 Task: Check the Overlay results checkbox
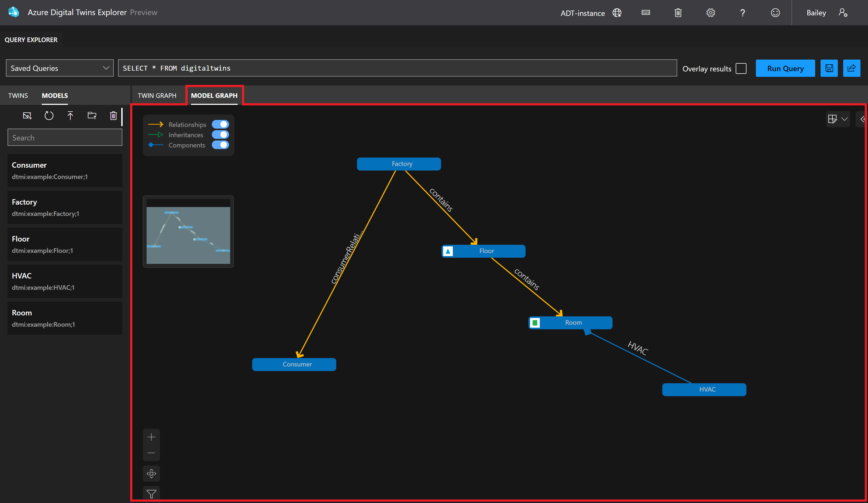(741, 68)
